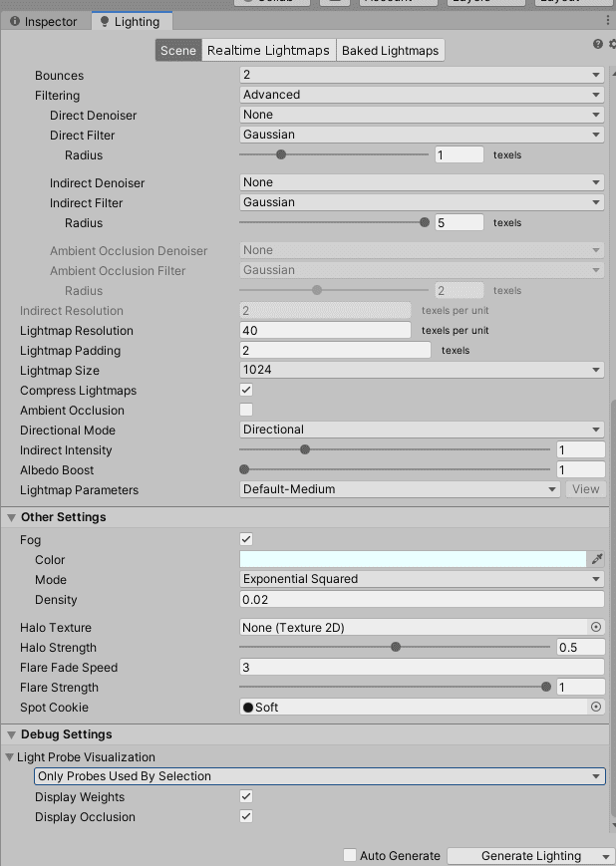Switch to the Baked Lightmaps tab
Screen dimensions: 616x866
click(x=390, y=51)
